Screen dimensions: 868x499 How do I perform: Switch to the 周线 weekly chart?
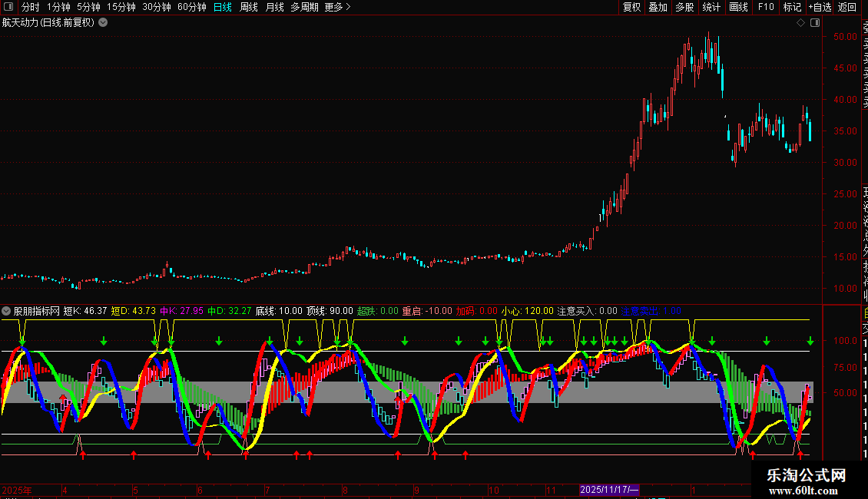tap(249, 7)
